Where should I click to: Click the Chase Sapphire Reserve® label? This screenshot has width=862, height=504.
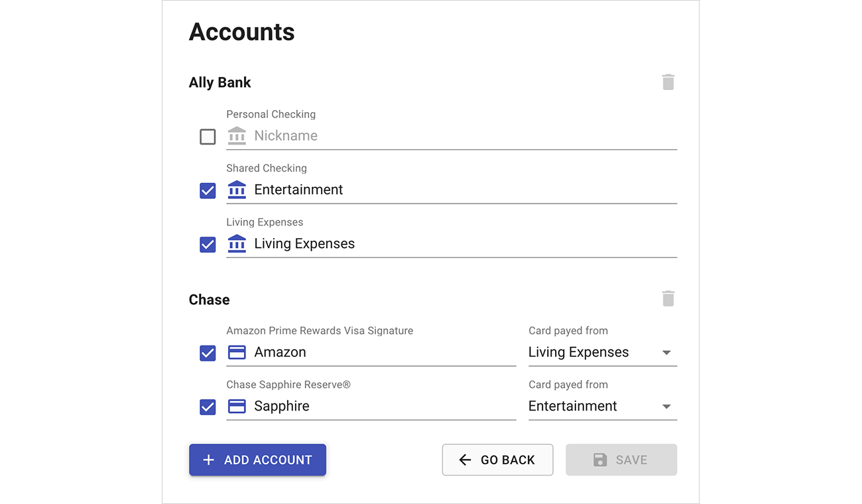pyautogui.click(x=288, y=385)
